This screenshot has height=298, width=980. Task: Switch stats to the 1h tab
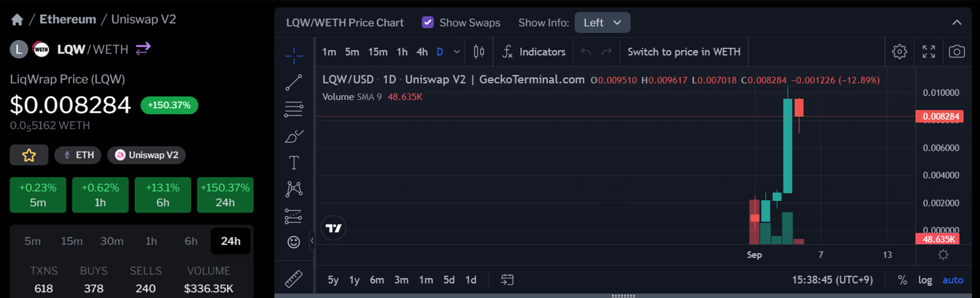[x=151, y=241]
